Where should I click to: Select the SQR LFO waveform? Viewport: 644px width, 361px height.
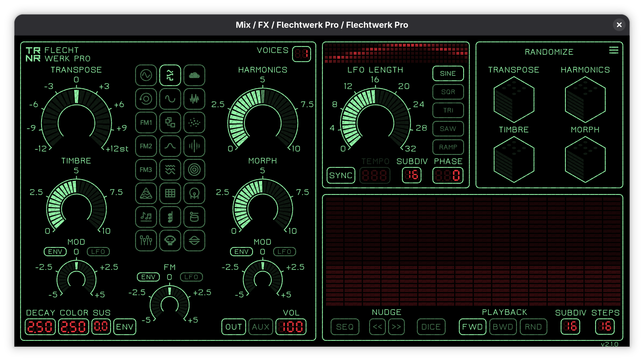pos(448,92)
